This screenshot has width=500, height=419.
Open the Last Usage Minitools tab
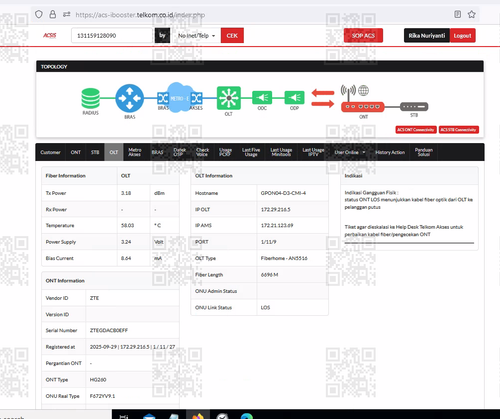[281, 152]
